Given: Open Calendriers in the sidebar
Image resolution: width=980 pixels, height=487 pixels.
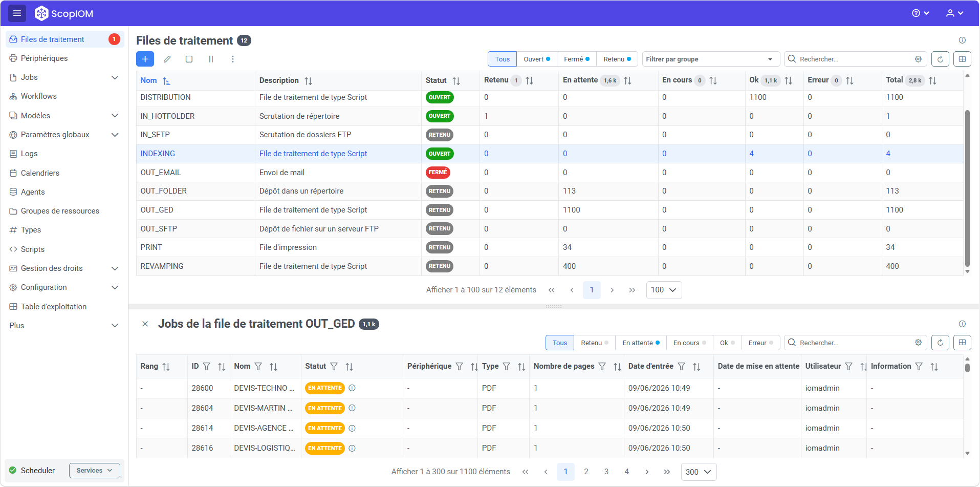Looking at the screenshot, I should point(64,173).
